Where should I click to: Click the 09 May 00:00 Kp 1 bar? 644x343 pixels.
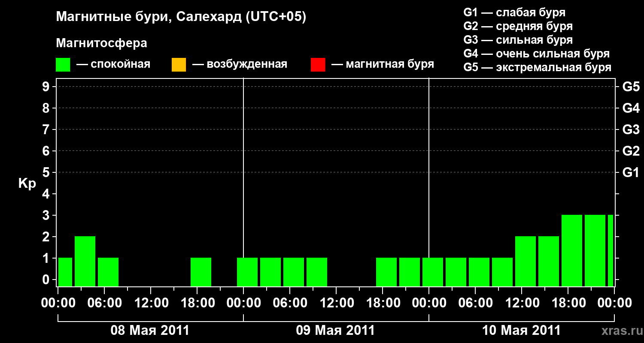[x=247, y=272]
